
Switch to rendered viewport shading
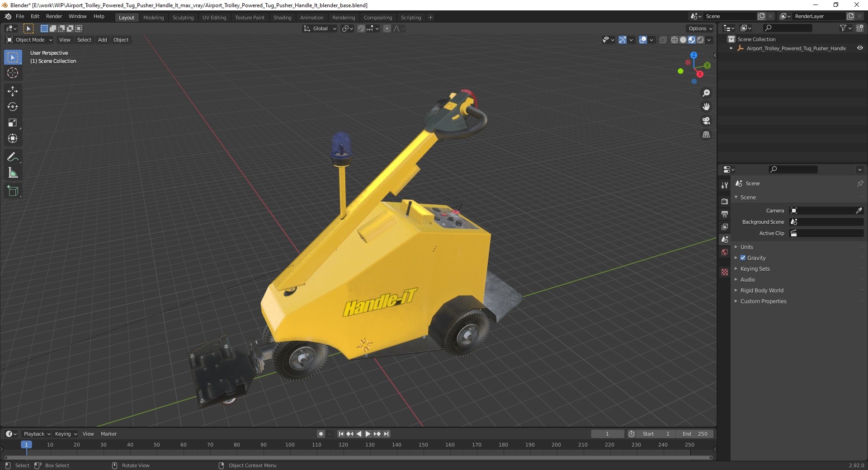coord(700,40)
